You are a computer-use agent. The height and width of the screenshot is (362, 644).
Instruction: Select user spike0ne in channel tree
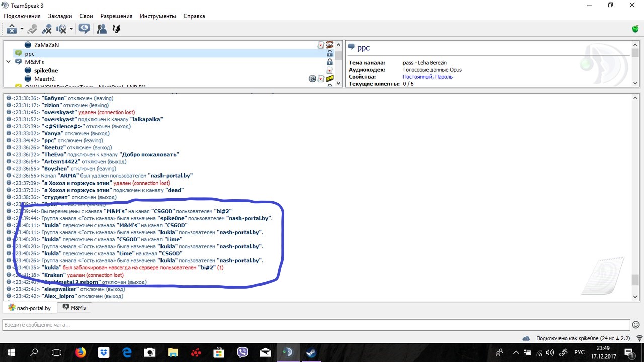(46, 70)
